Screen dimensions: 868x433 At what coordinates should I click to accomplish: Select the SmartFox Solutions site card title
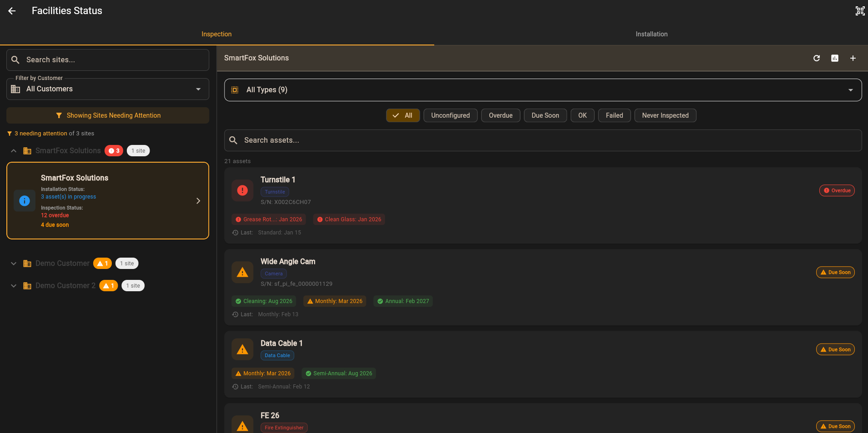pos(75,178)
